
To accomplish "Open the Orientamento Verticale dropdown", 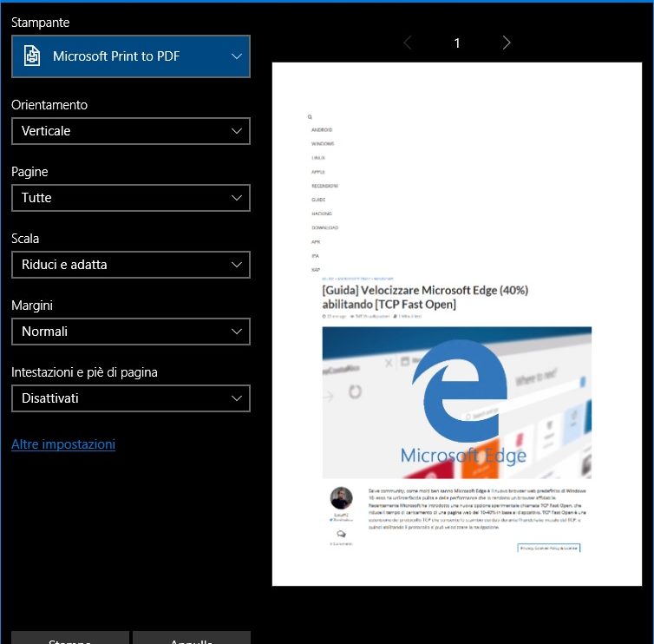I will coord(131,131).
